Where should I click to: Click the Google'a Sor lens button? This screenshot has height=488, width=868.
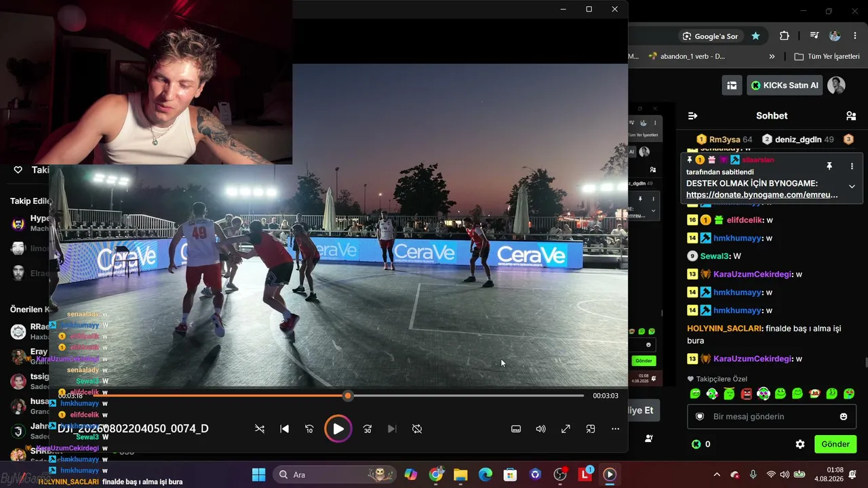tap(710, 36)
